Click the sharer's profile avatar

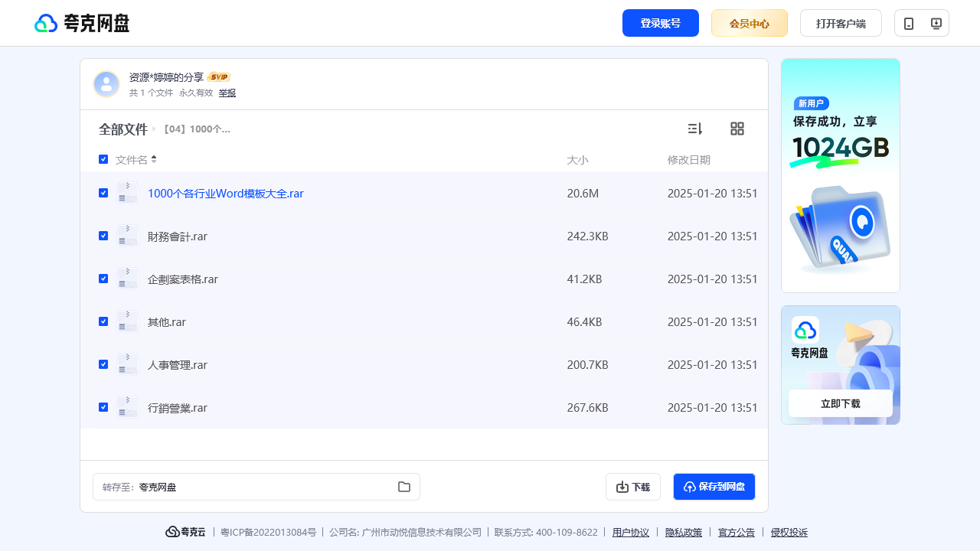(106, 84)
